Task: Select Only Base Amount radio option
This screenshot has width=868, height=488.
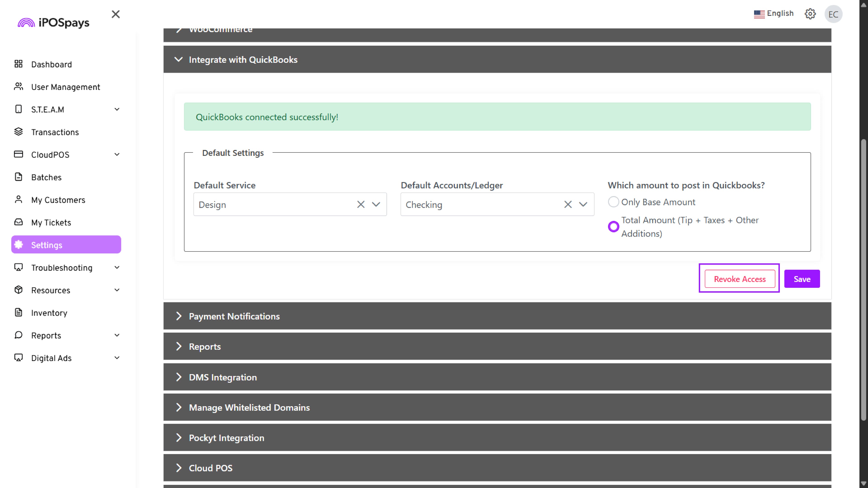Action: click(613, 202)
